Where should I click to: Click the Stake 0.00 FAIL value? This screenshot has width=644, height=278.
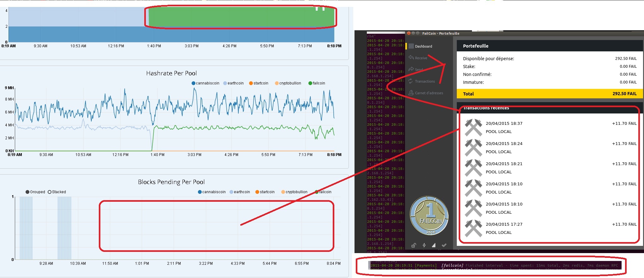(628, 67)
